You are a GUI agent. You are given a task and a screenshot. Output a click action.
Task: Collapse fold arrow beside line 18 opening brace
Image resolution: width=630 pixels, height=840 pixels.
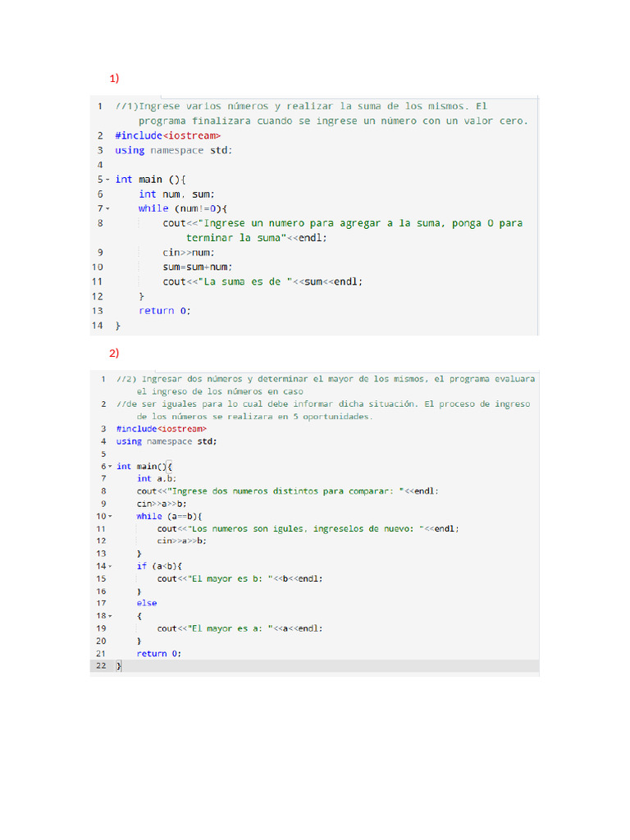(x=111, y=616)
